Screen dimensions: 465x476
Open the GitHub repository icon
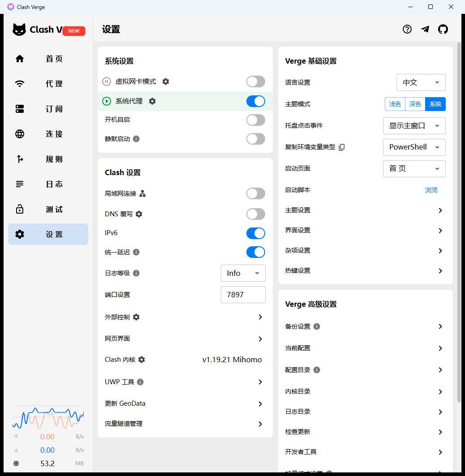click(443, 29)
